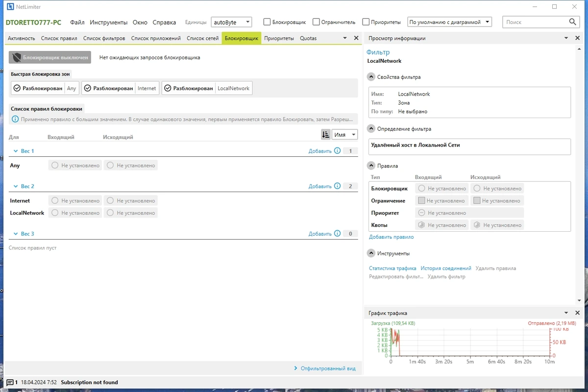This screenshot has width=588, height=392.
Task: Switch to the Список фильтров tab
Action: click(x=104, y=38)
